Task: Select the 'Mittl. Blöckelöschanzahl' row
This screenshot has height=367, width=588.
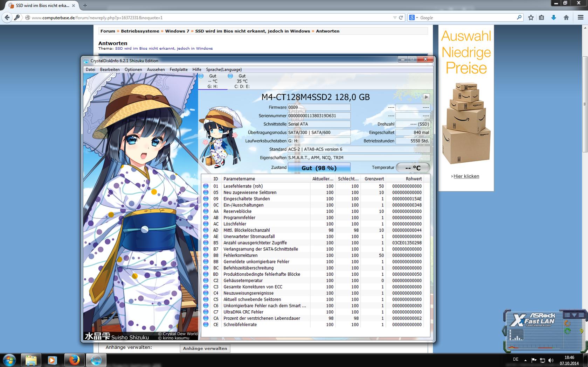Action: coord(313,230)
